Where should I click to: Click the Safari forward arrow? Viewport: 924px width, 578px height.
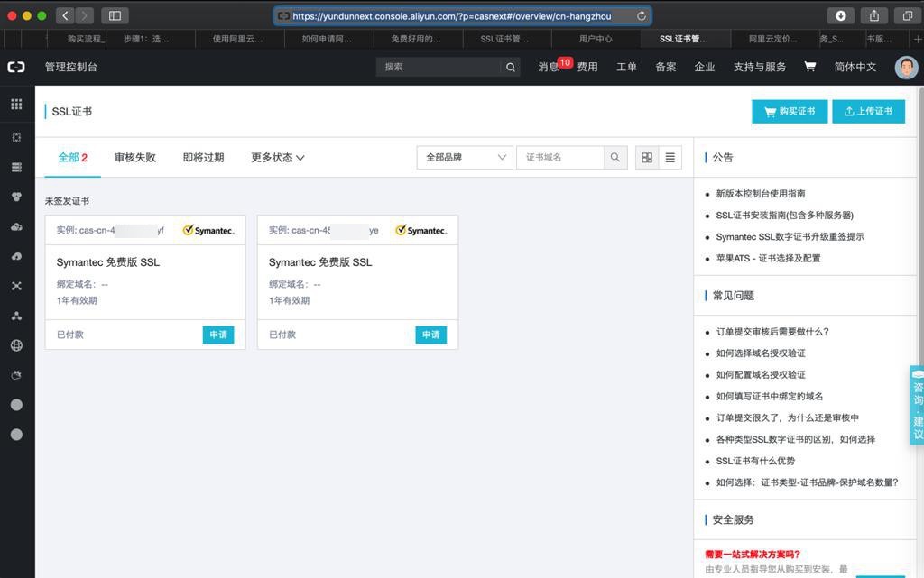coord(84,16)
